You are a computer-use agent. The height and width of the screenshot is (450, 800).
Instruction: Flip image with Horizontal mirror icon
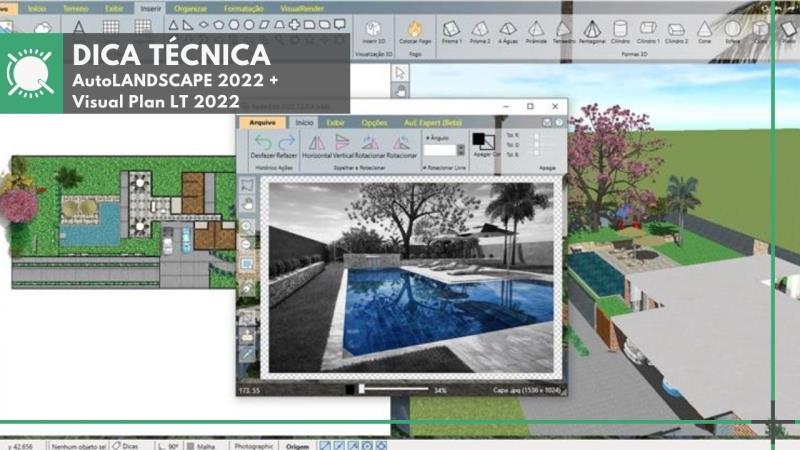(317, 142)
